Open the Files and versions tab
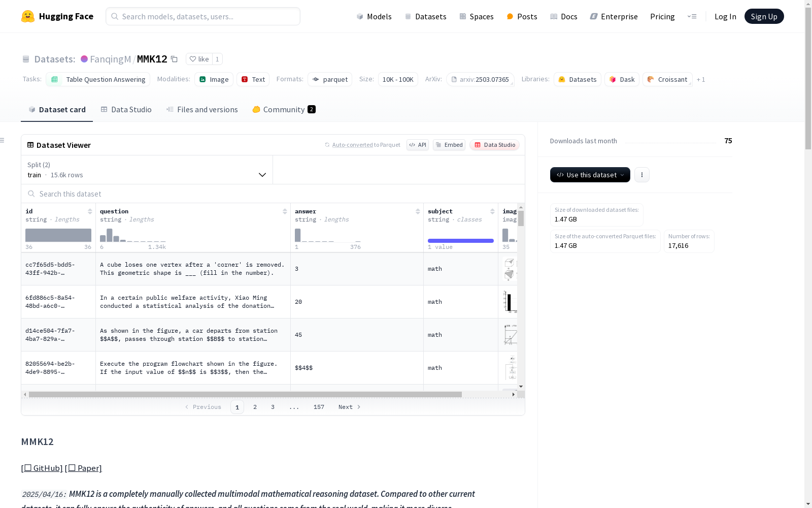 coord(202,109)
